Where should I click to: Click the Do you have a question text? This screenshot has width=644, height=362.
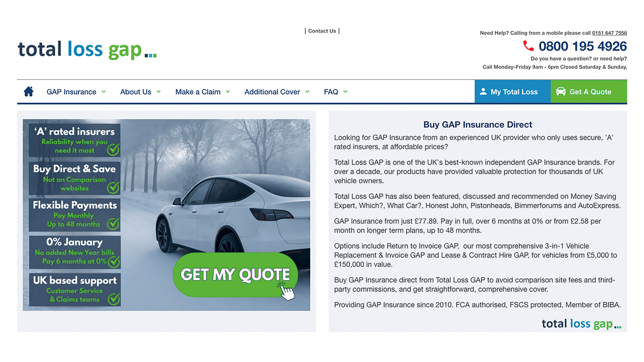[579, 59]
